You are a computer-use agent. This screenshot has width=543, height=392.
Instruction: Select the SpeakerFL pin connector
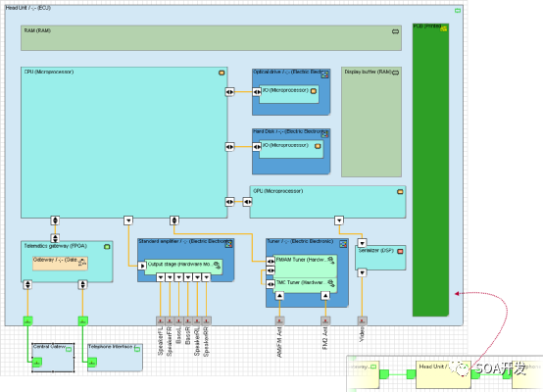click(x=161, y=321)
